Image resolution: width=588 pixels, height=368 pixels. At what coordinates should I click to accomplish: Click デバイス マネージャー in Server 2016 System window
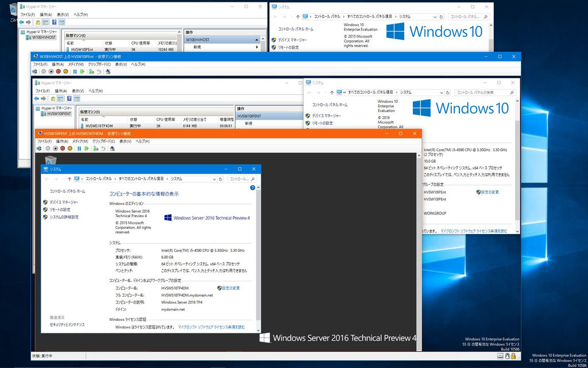(64, 202)
